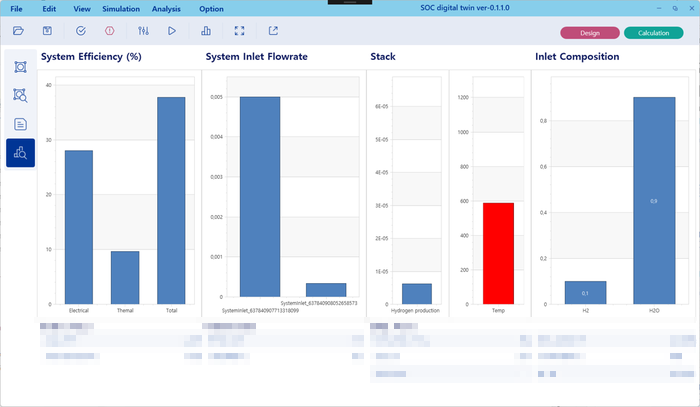Select the highlighted chart analysis sidebar icon
The height and width of the screenshot is (407, 700).
point(21,153)
